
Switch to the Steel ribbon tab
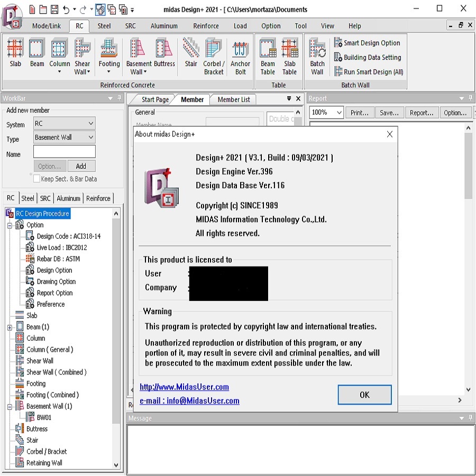coord(104,26)
